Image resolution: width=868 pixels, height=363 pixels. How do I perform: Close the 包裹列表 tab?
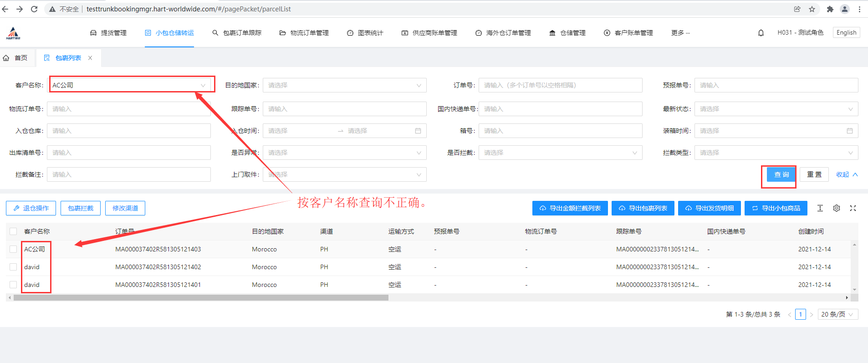pos(90,58)
